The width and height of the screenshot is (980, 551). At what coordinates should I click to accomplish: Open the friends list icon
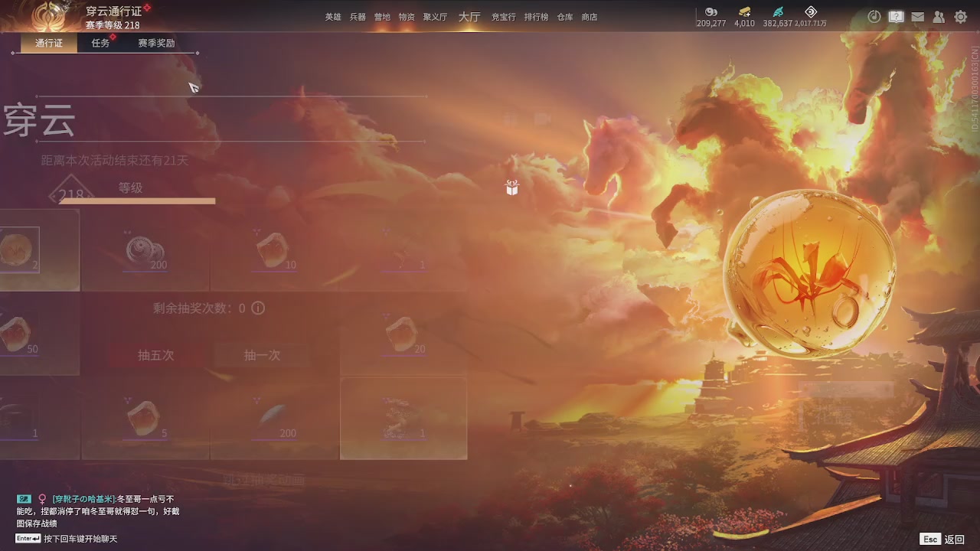click(x=939, y=17)
